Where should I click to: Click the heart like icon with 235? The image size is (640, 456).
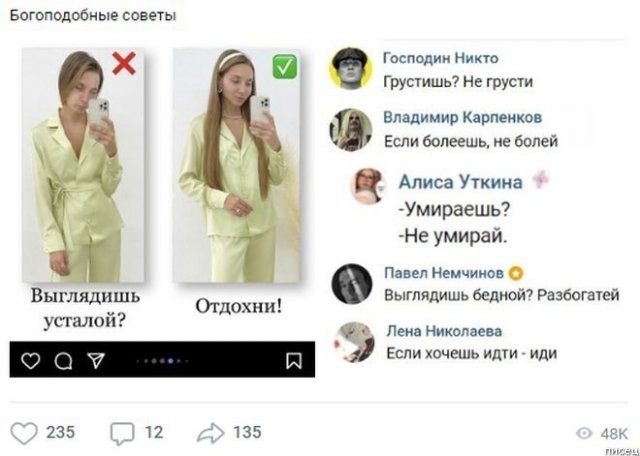point(24,433)
